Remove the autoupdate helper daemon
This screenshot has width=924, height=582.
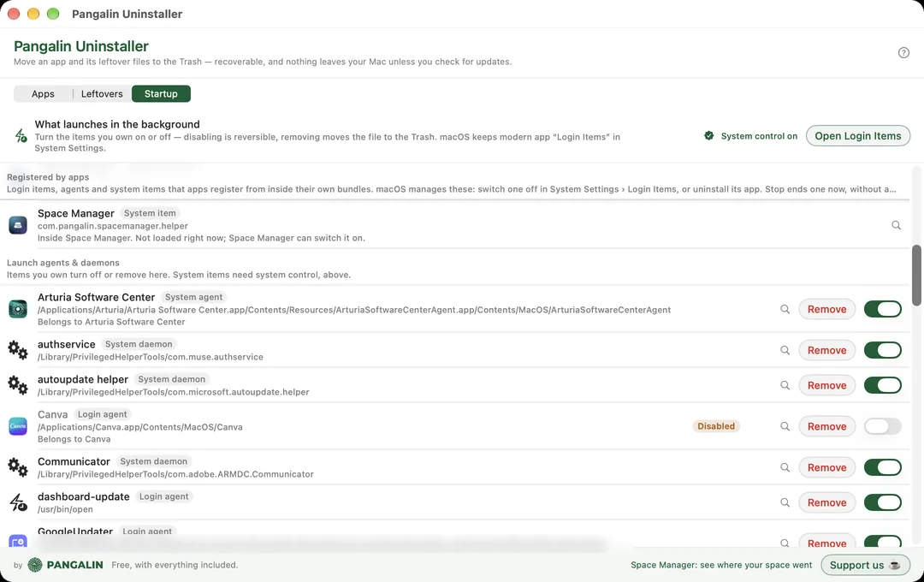click(826, 385)
